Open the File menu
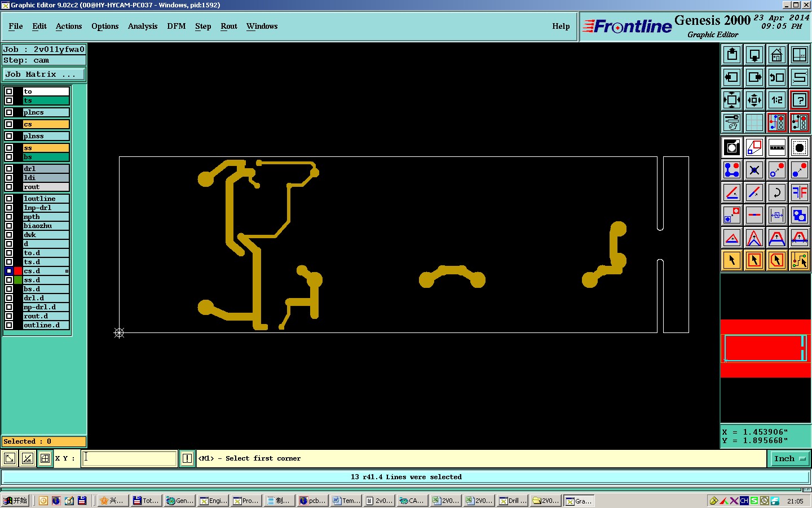The height and width of the screenshot is (508, 812). pos(16,26)
